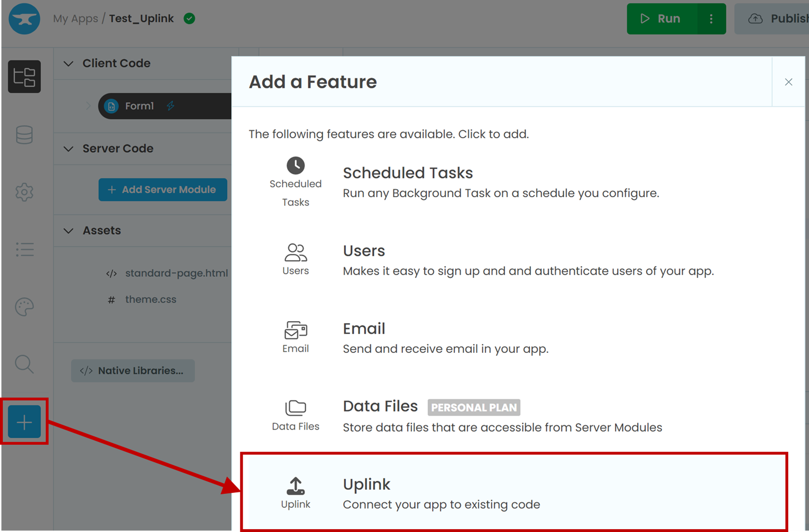The height and width of the screenshot is (532, 809).
Task: Open the Run options three-dot menu
Action: click(711, 19)
